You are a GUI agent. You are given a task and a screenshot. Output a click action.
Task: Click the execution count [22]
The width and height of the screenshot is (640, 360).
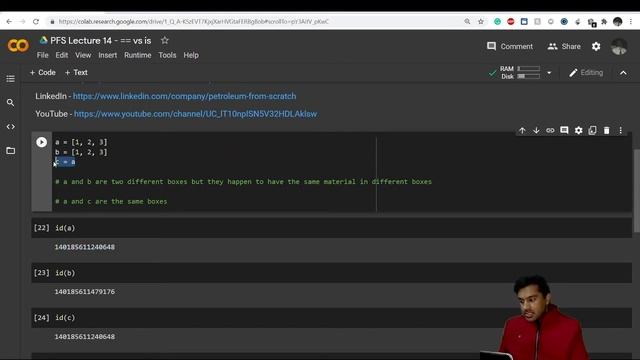41,228
